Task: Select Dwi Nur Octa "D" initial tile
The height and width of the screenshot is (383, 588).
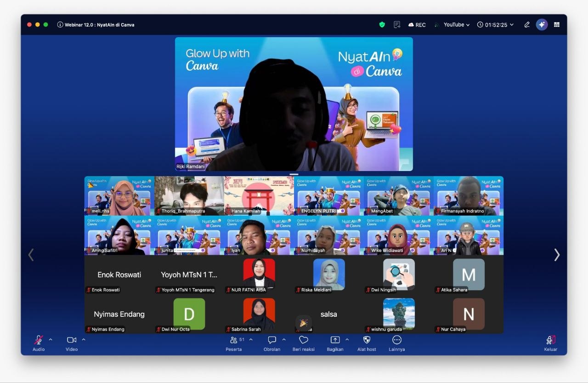Action: coord(189,314)
